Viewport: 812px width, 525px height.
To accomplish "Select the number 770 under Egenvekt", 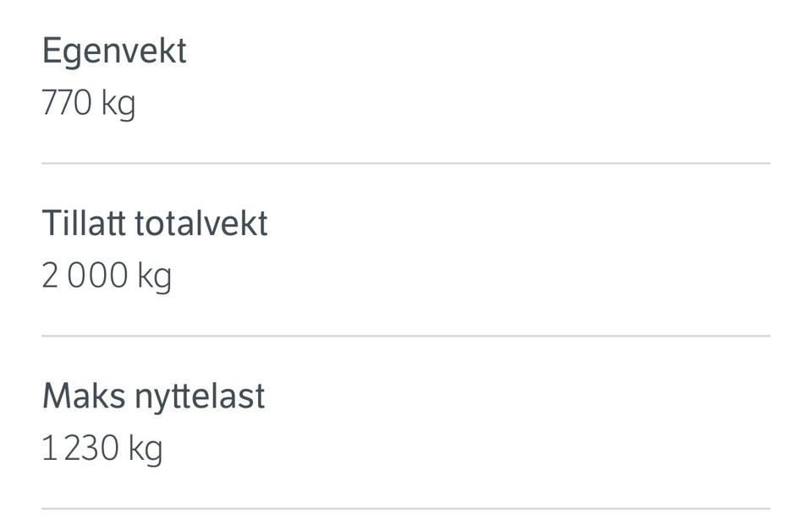I will 67,102.
